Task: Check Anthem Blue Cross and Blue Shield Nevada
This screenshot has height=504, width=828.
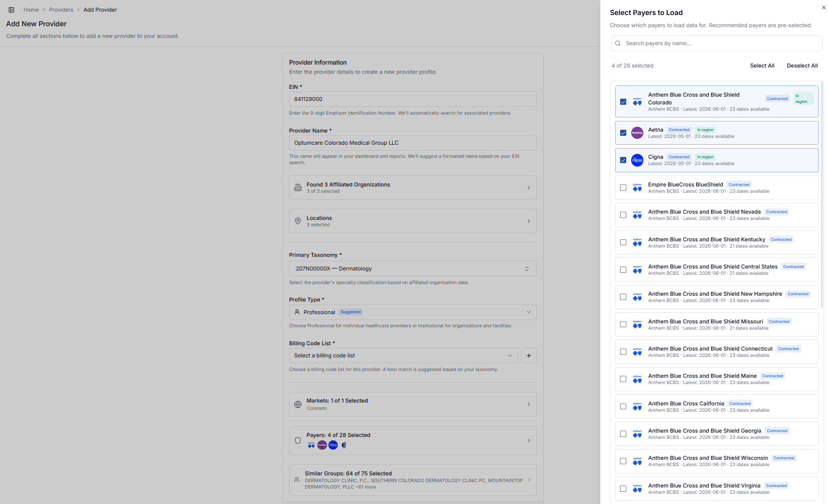Action: pyautogui.click(x=623, y=215)
